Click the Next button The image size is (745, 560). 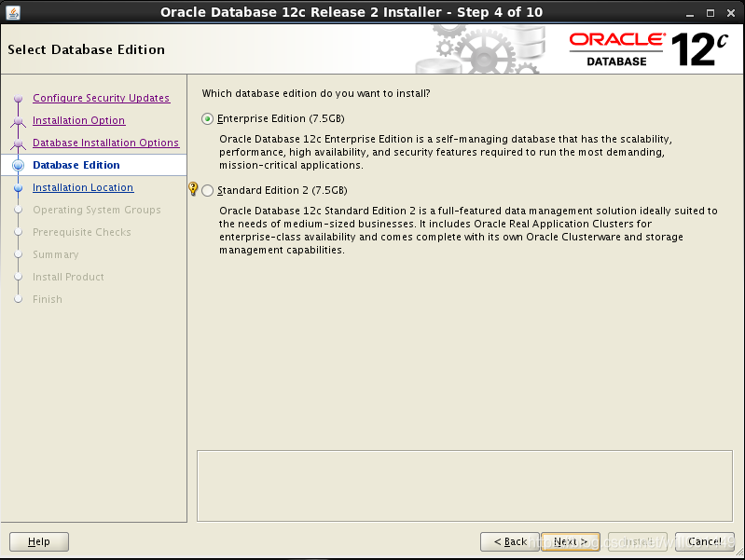[570, 541]
